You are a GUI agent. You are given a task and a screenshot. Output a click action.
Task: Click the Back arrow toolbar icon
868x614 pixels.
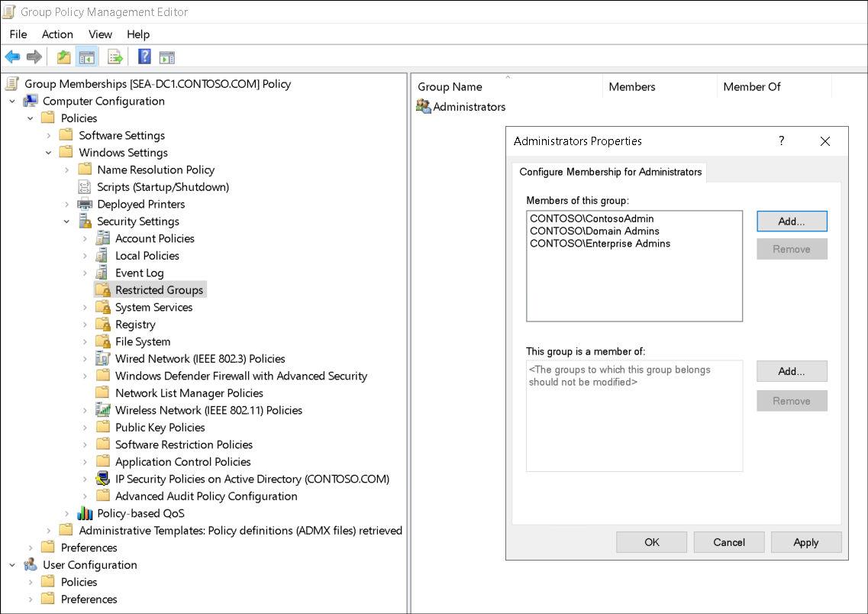(12, 57)
